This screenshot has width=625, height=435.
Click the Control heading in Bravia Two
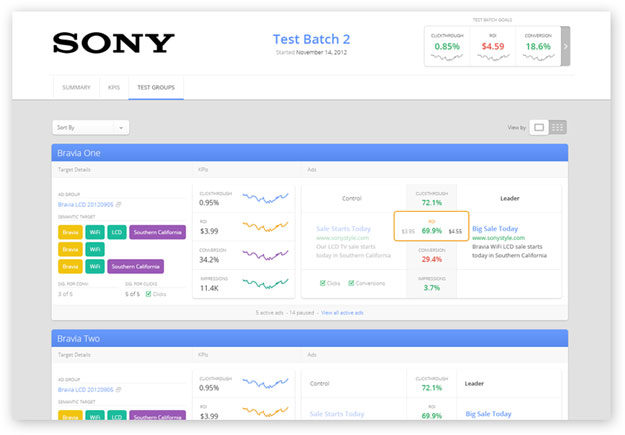pos(320,384)
